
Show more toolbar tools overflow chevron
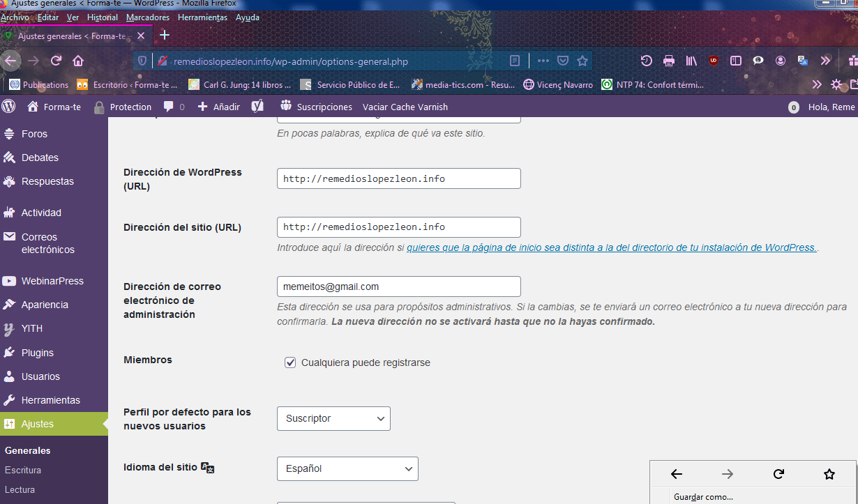click(825, 61)
